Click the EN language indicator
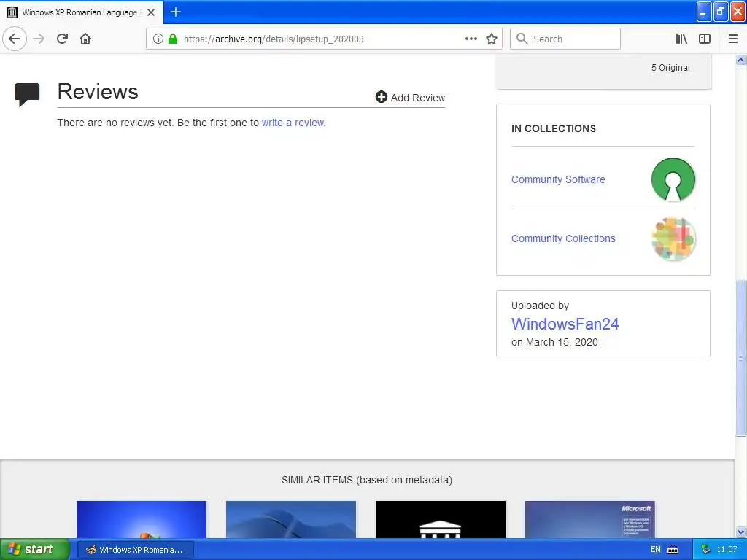This screenshot has height=560, width=747. (x=656, y=550)
